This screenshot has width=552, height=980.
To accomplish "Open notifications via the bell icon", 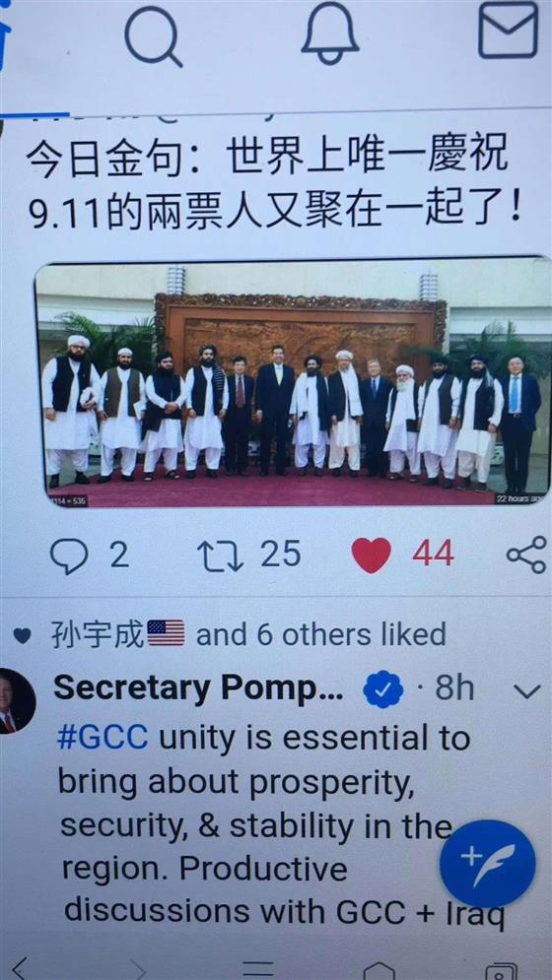I will 330,34.
